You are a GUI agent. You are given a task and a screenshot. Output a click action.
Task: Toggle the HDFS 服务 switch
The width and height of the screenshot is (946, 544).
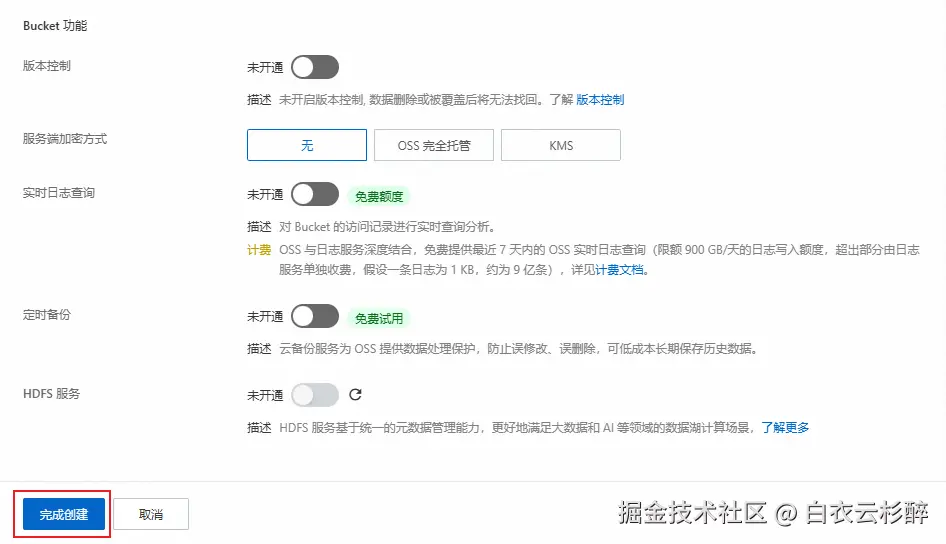tap(315, 395)
